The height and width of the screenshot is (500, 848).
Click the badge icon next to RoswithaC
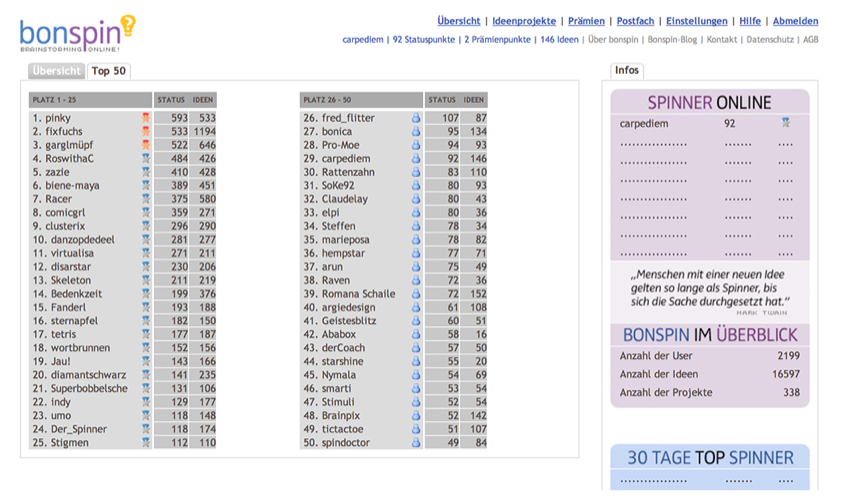pos(146,158)
